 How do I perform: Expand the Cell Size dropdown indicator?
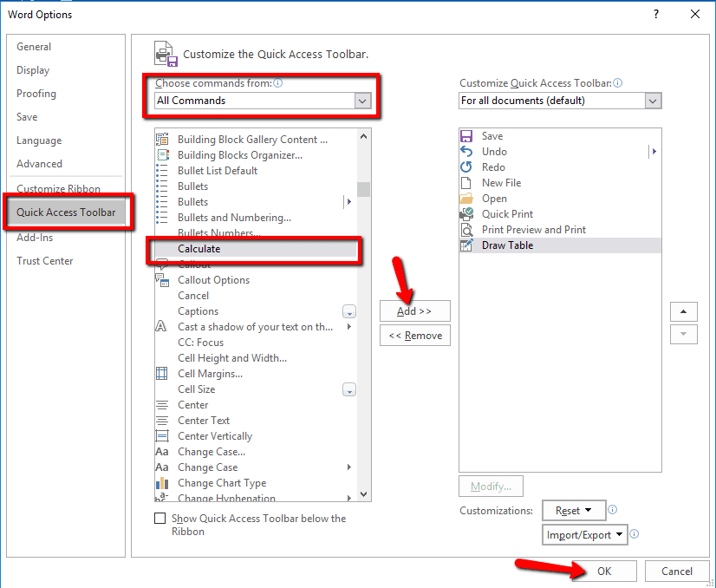349,389
